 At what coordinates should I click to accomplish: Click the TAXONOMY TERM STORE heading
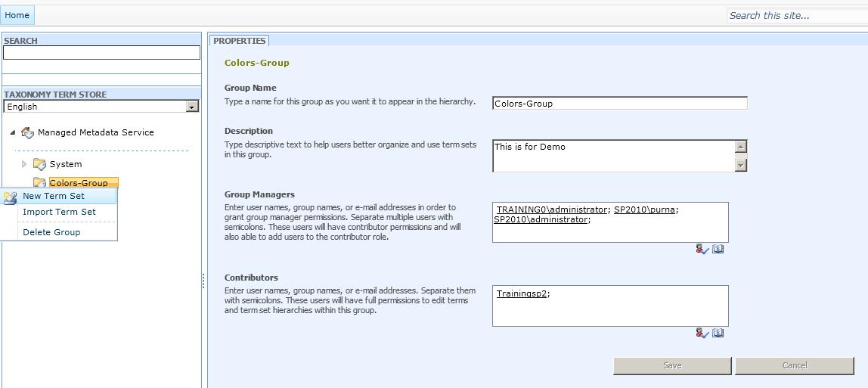pos(55,95)
